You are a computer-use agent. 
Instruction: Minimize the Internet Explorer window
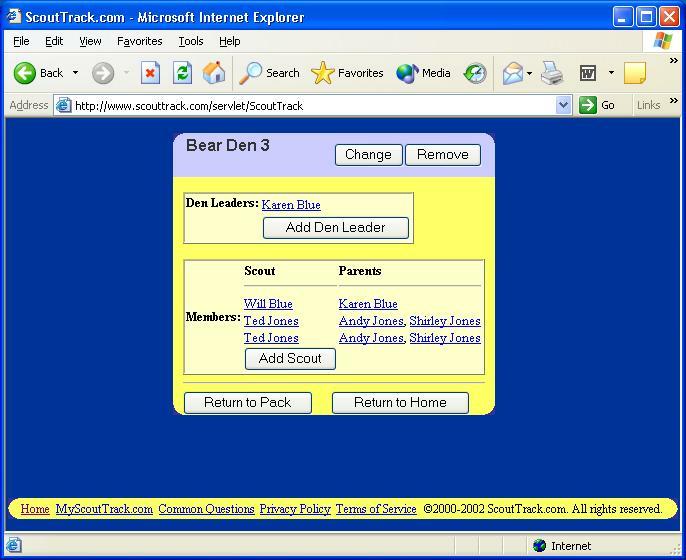(623, 17)
